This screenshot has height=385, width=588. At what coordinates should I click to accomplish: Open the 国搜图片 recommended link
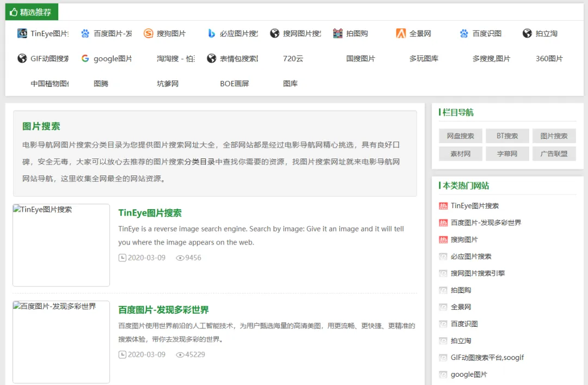(360, 58)
